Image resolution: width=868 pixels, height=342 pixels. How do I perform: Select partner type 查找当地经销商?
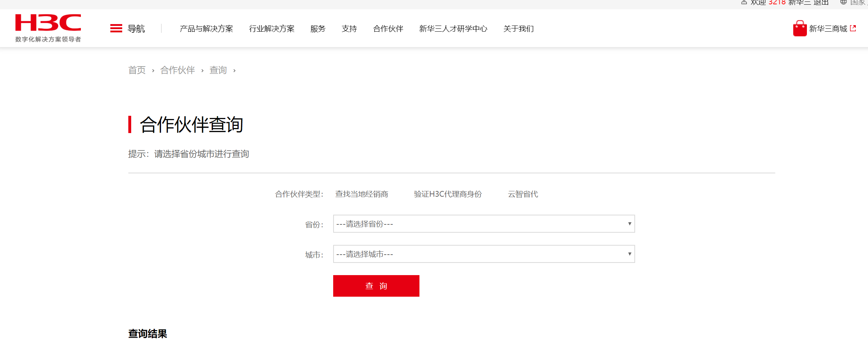tap(362, 194)
